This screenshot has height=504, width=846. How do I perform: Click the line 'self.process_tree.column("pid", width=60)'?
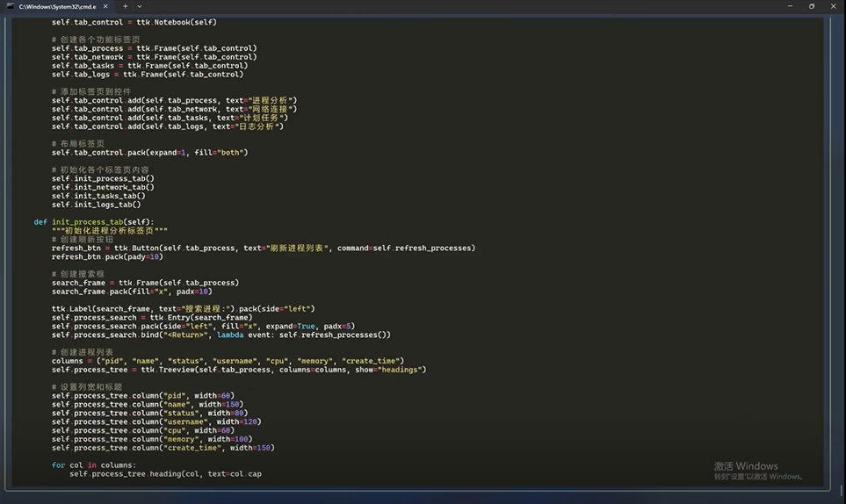[x=143, y=396]
